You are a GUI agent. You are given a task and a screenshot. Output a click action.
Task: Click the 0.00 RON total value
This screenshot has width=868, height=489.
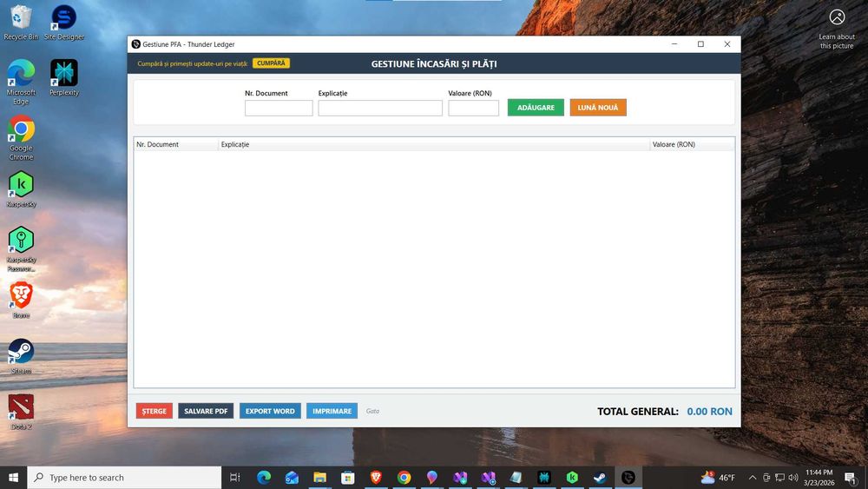point(709,412)
